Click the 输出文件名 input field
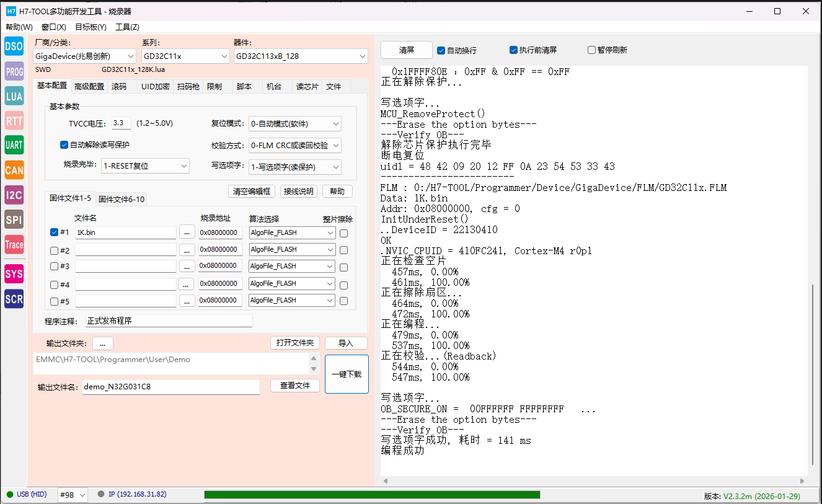Image resolution: width=822 pixels, height=504 pixels. [170, 387]
